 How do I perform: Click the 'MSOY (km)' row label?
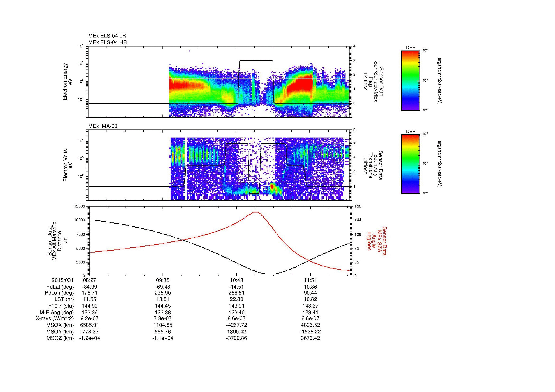pyautogui.click(x=60, y=332)
